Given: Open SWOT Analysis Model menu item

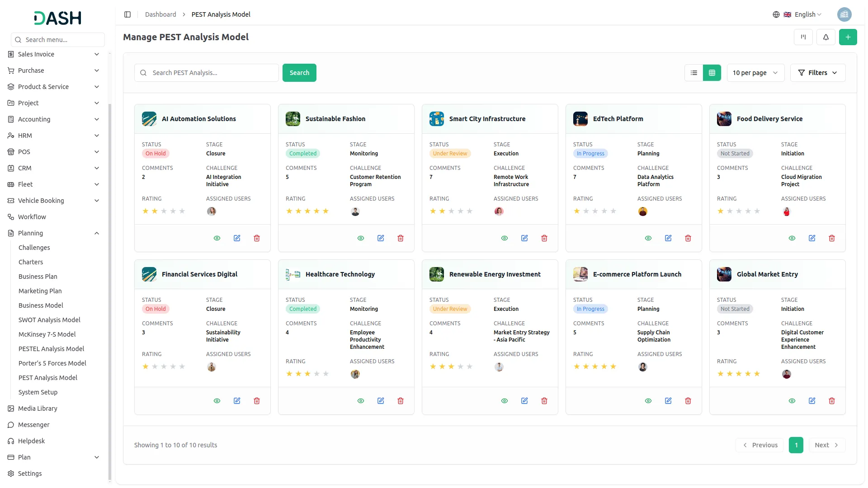Looking at the screenshot, I should (x=49, y=320).
